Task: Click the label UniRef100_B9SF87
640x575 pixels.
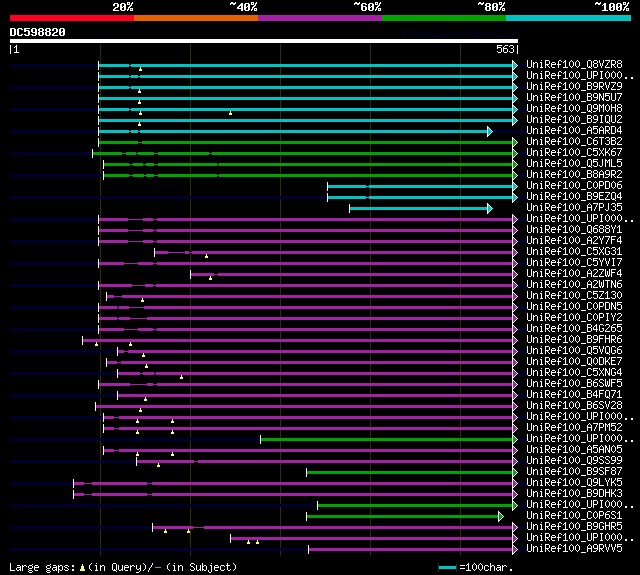Action: click(574, 472)
